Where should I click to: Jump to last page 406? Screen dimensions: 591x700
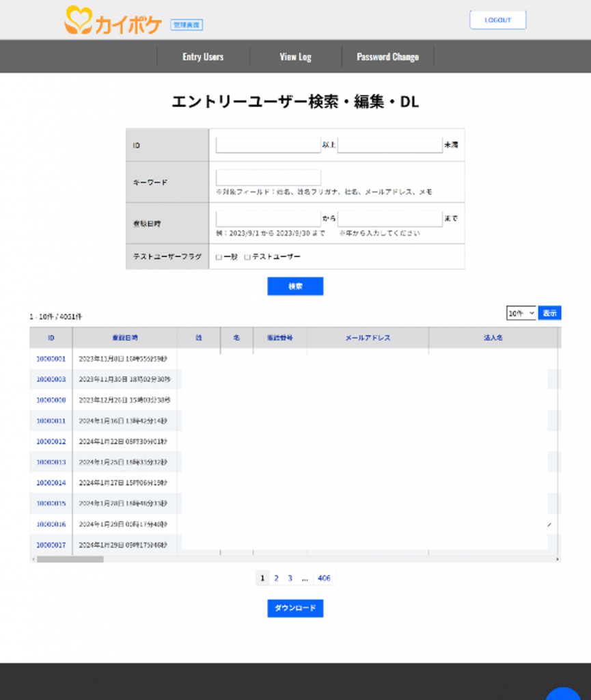coord(324,578)
